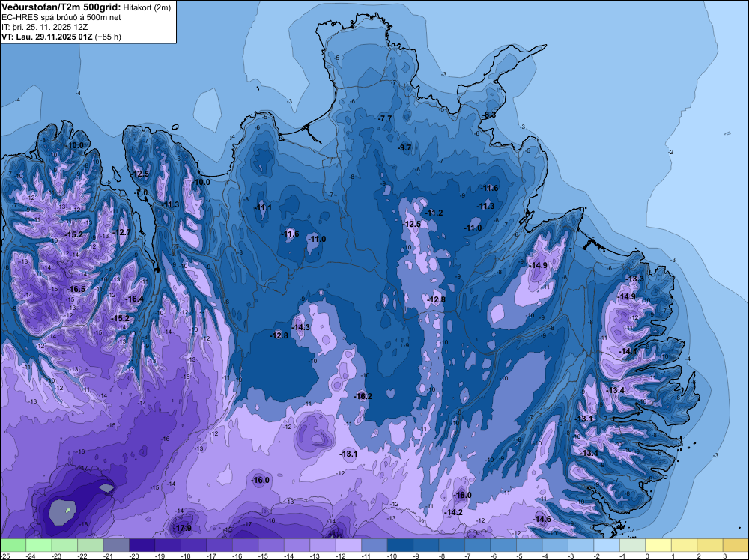The width and height of the screenshot is (749, 560).
Task: Click the golden legend swatch labeled 3
Action: pos(736,545)
